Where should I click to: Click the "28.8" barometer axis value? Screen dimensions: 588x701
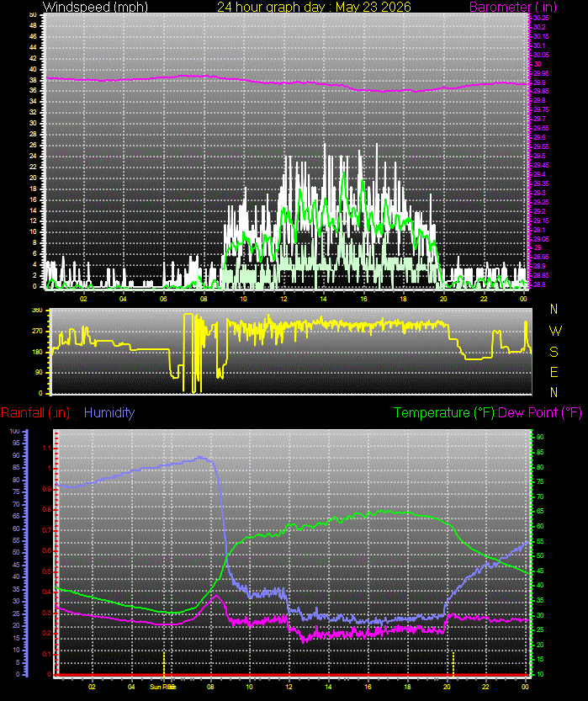click(x=539, y=284)
